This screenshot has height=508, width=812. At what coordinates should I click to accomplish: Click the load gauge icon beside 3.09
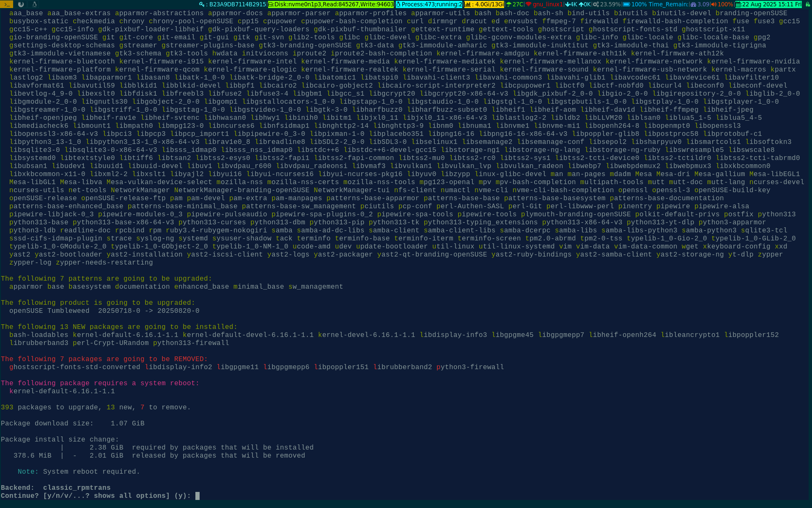coord(693,4)
